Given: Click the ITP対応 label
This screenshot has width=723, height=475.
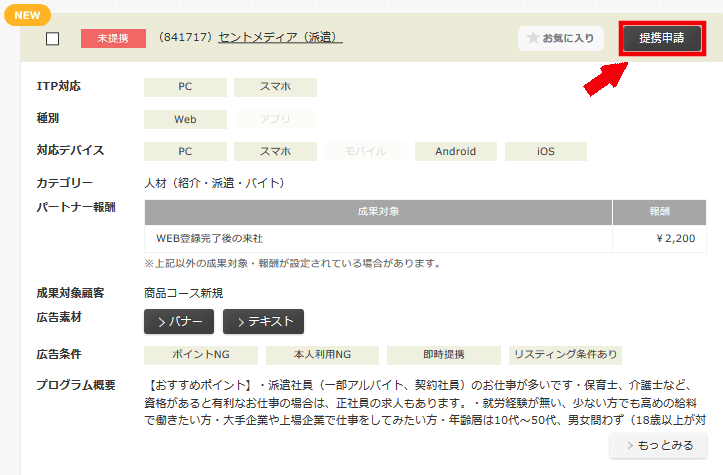Looking at the screenshot, I should [x=59, y=87].
